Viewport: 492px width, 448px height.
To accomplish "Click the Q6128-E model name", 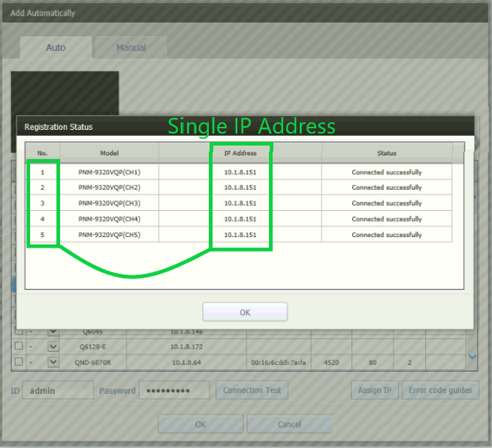I will click(92, 347).
